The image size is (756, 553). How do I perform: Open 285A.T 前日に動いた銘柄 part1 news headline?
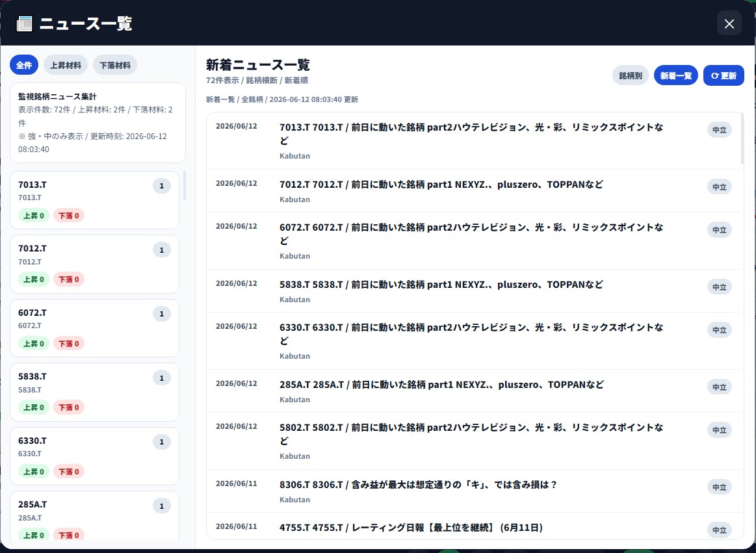click(441, 384)
